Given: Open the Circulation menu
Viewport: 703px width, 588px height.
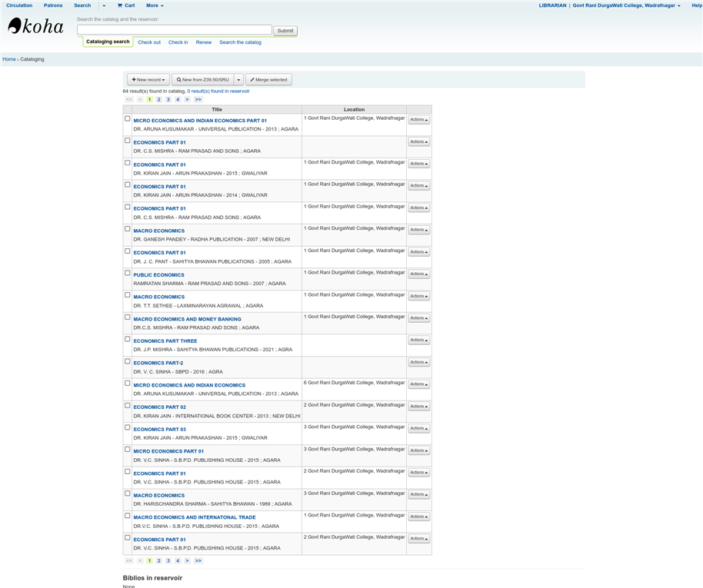Looking at the screenshot, I should point(19,5).
